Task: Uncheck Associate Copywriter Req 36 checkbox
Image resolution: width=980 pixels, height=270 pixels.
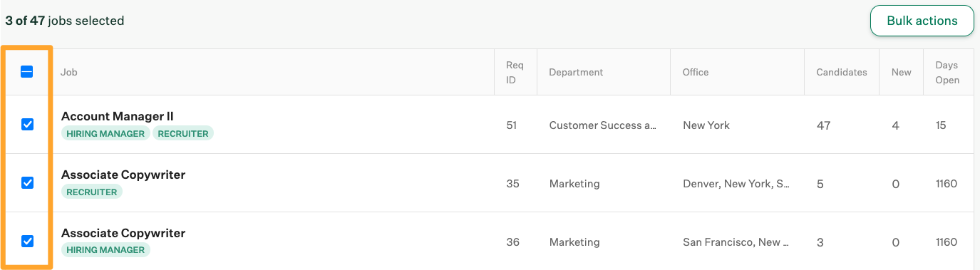Action: 27,242
